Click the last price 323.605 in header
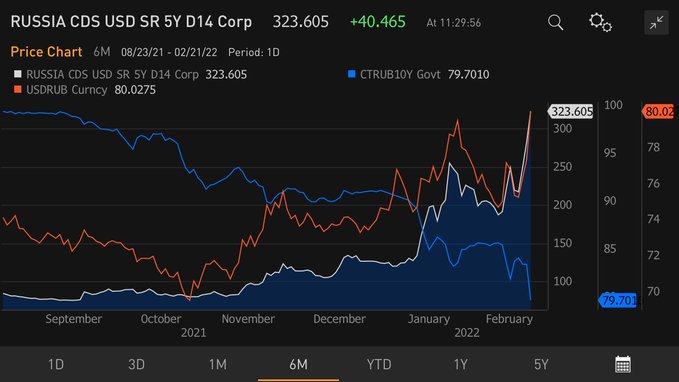Viewport: 679px width, 382px height. (301, 22)
